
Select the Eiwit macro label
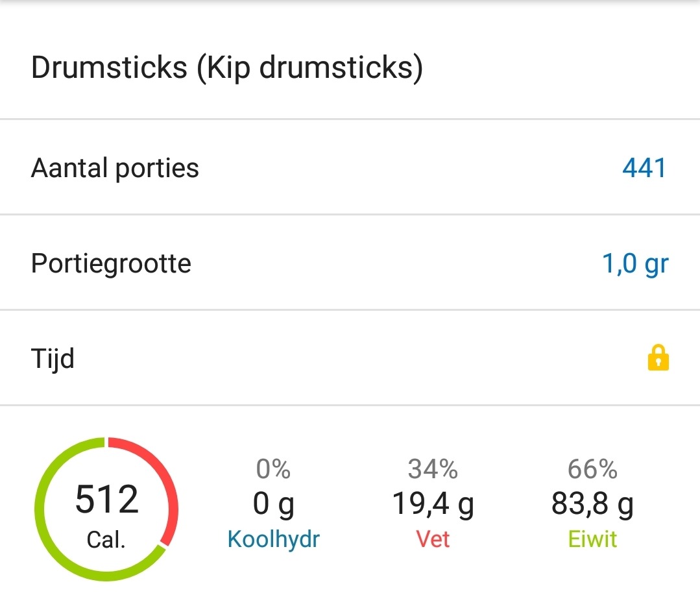coord(592,539)
